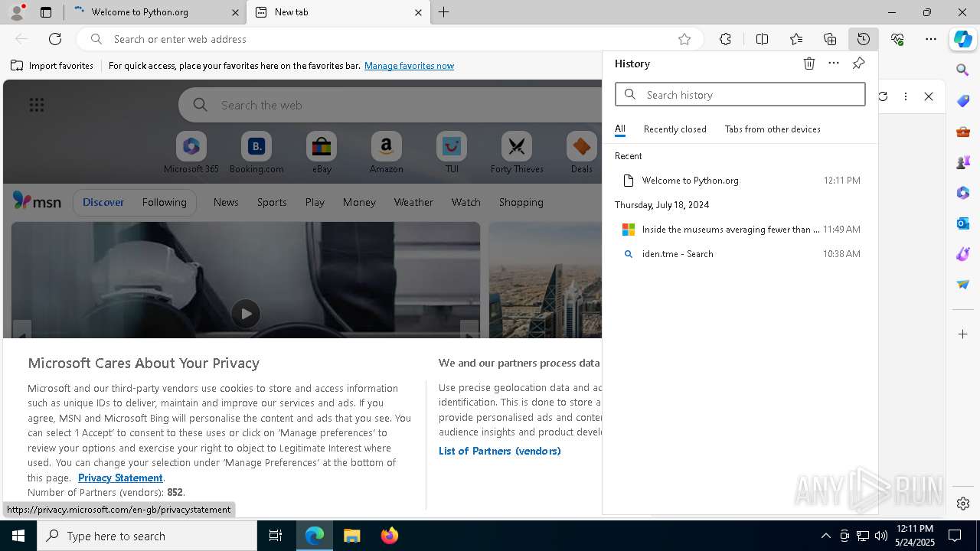Open the News category
The width and height of the screenshot is (980, 551).
click(226, 202)
